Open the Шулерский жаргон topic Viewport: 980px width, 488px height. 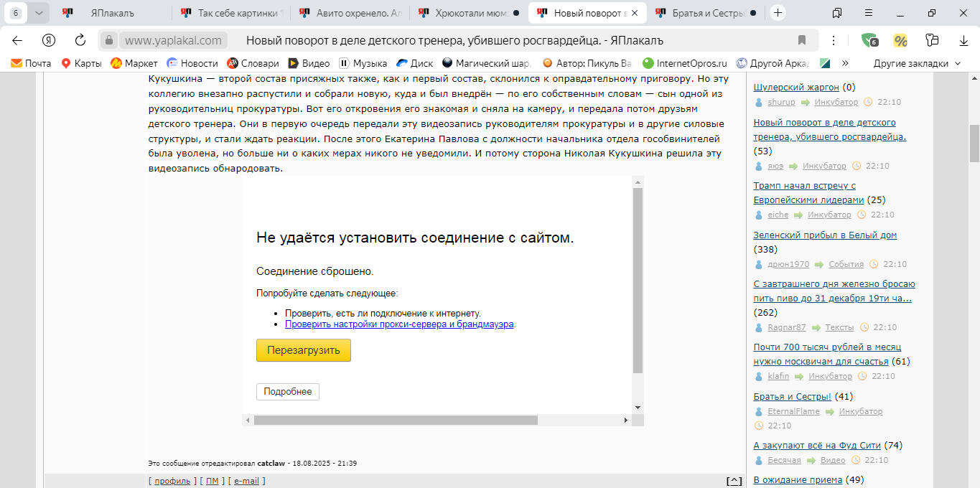coord(796,88)
